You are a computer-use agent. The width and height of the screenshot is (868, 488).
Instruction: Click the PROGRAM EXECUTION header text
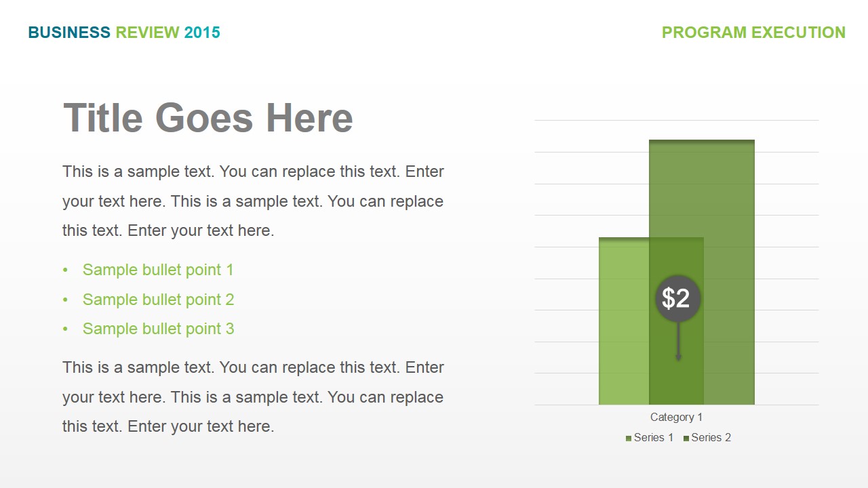(x=753, y=33)
